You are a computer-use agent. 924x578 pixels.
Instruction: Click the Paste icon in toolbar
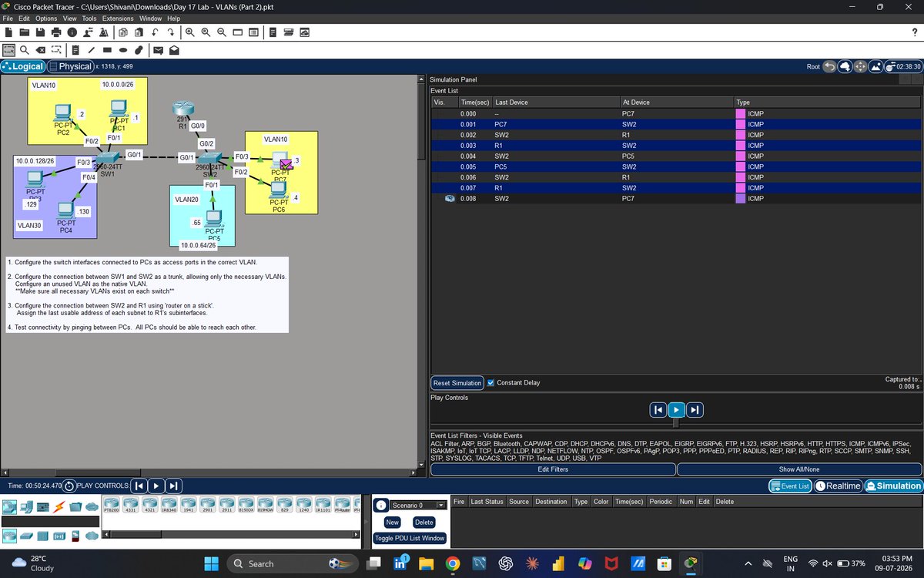coord(139,32)
